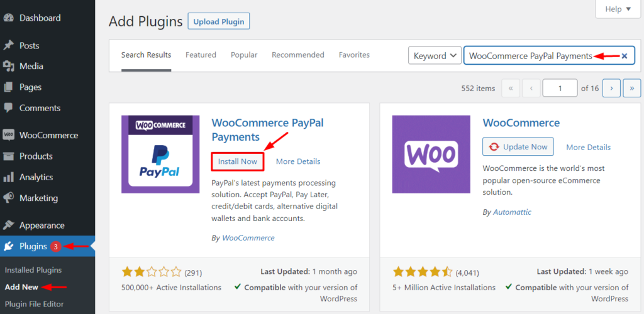Click the Appearance paintbrush icon

[x=8, y=225]
